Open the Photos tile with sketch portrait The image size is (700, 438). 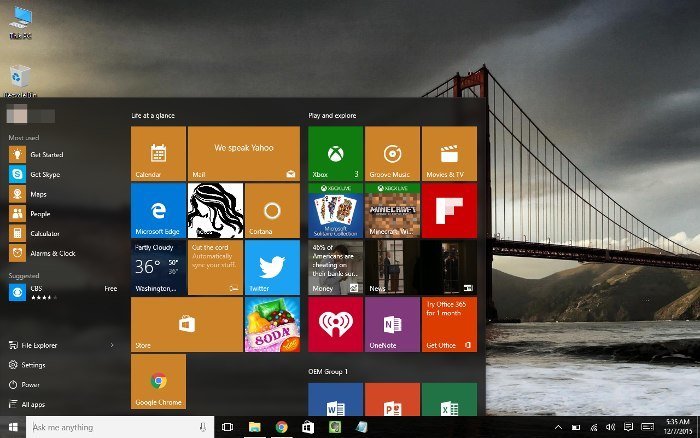215,210
